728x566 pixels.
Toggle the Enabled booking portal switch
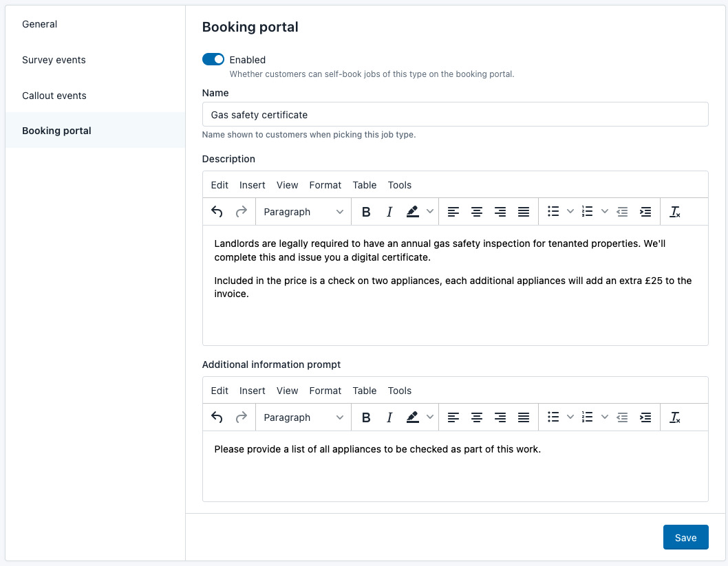coord(213,59)
